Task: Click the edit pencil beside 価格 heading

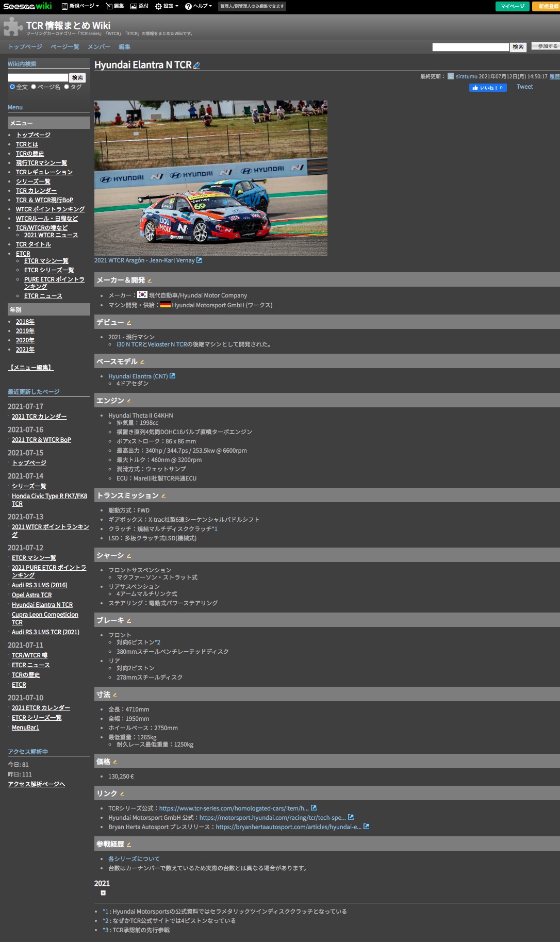Action: 115,762
